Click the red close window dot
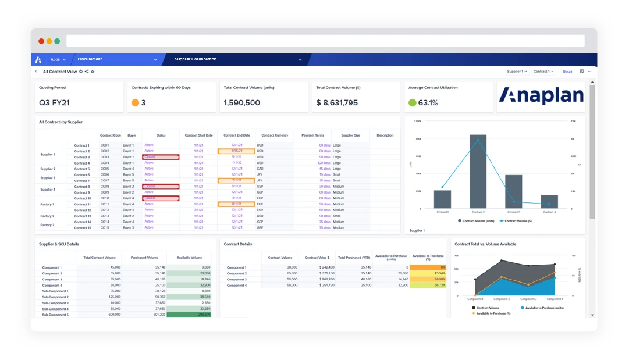The width and height of the screenshot is (629, 364). pos(41,41)
